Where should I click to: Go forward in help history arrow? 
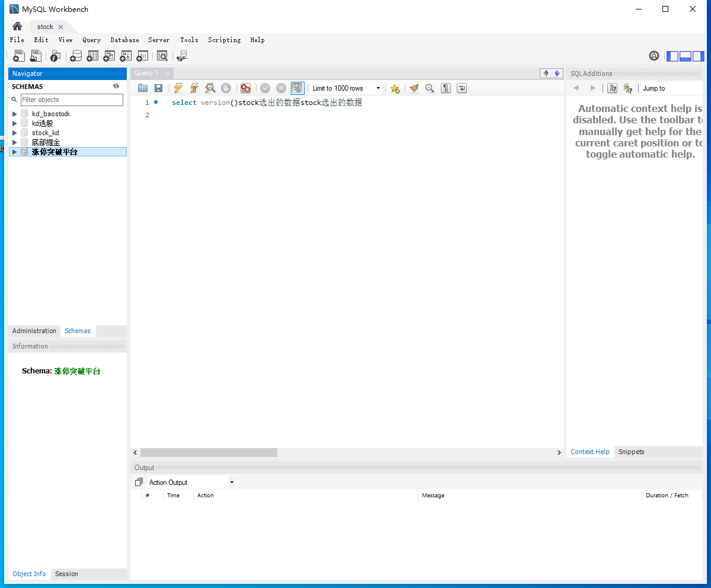(x=592, y=88)
